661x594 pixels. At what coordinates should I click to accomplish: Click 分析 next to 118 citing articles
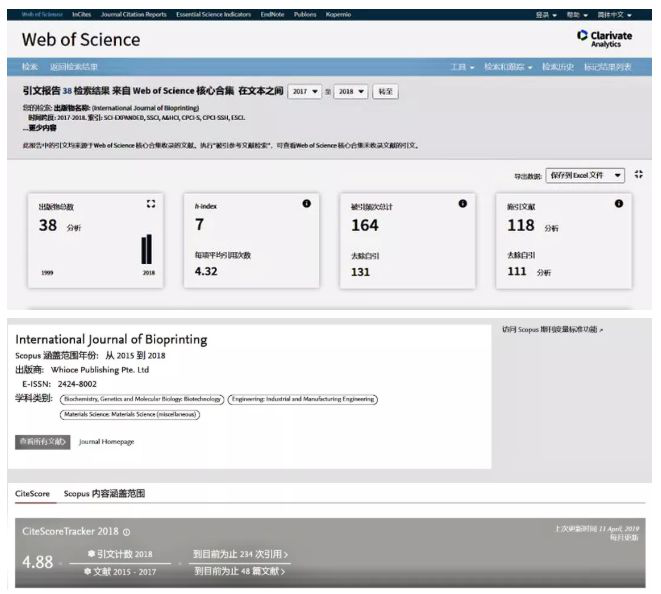[x=551, y=228]
